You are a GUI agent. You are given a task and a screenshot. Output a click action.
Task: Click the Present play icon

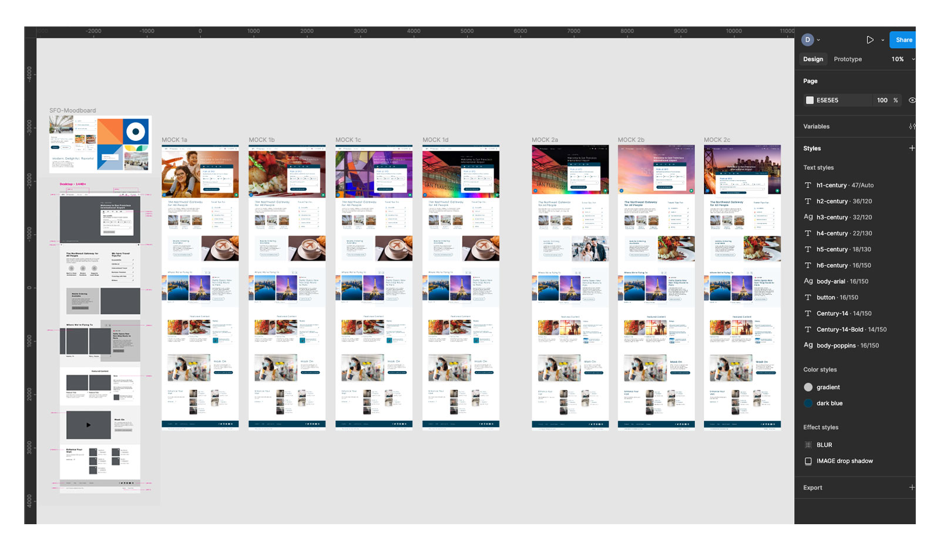click(x=870, y=40)
